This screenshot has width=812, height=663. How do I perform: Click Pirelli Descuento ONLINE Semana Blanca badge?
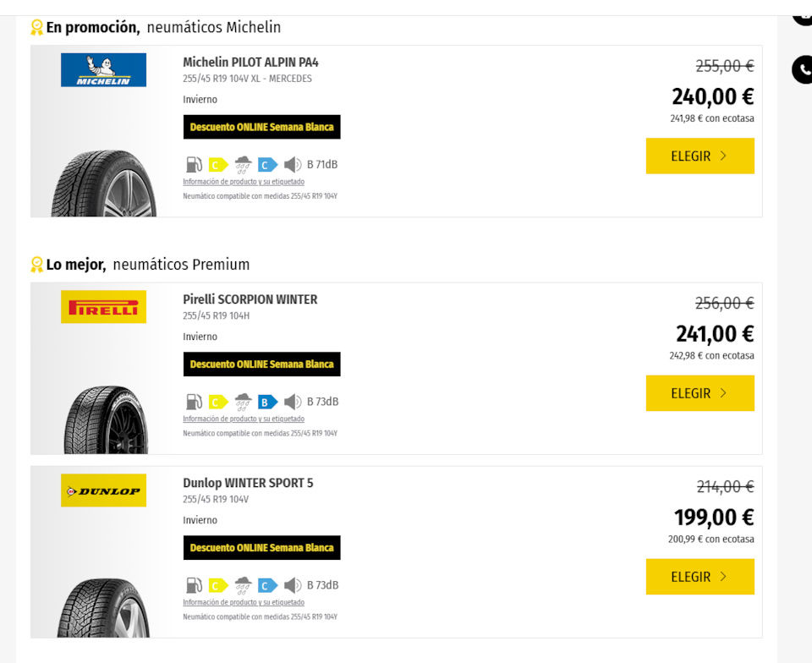pyautogui.click(x=261, y=364)
